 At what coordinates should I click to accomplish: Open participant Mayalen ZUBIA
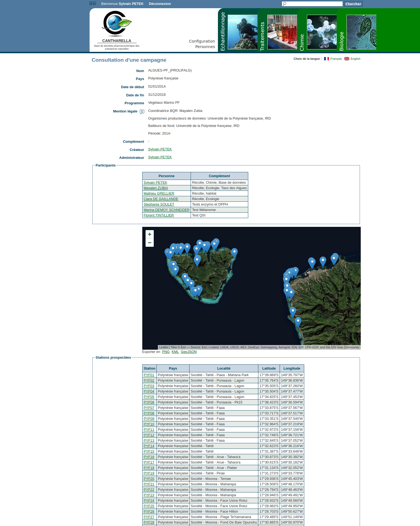tap(156, 188)
